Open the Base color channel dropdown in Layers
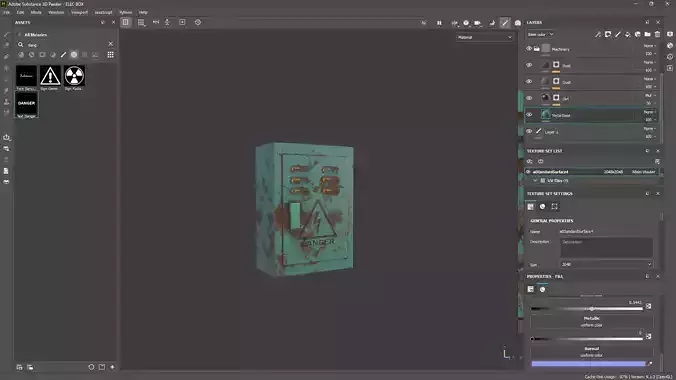Screen dimensions: 676x380 (540, 34)
